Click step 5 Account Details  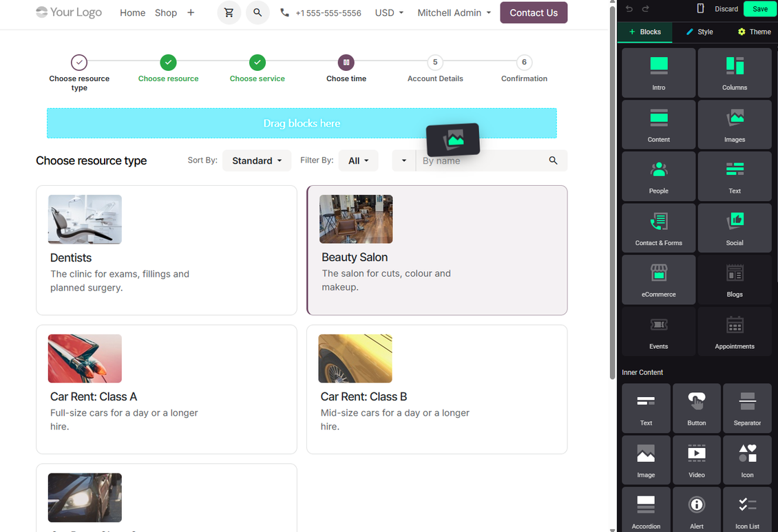(x=435, y=63)
